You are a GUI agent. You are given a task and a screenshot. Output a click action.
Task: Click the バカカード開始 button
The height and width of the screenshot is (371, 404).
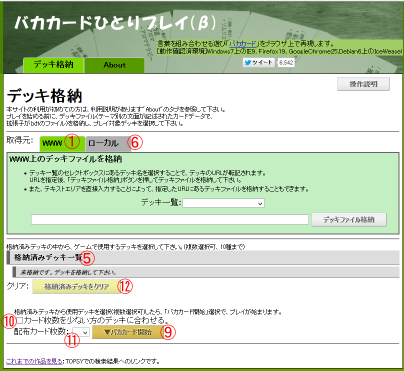(127, 332)
